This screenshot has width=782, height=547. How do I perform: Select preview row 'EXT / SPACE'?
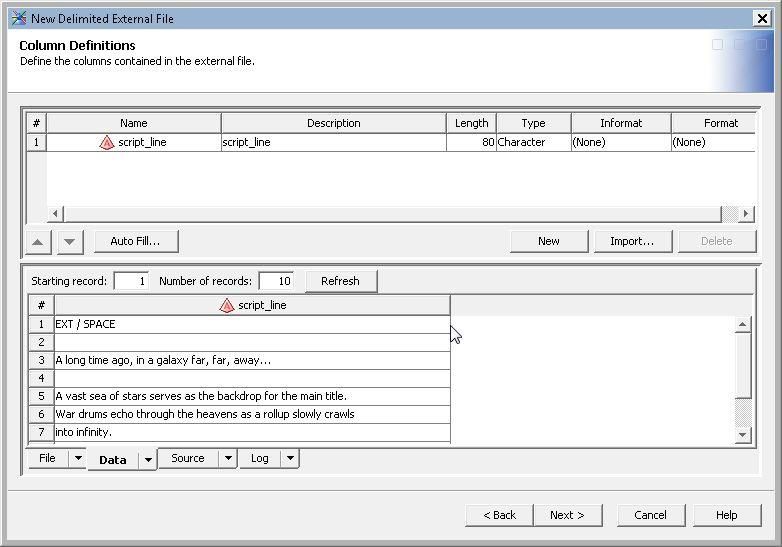pyautogui.click(x=252, y=325)
